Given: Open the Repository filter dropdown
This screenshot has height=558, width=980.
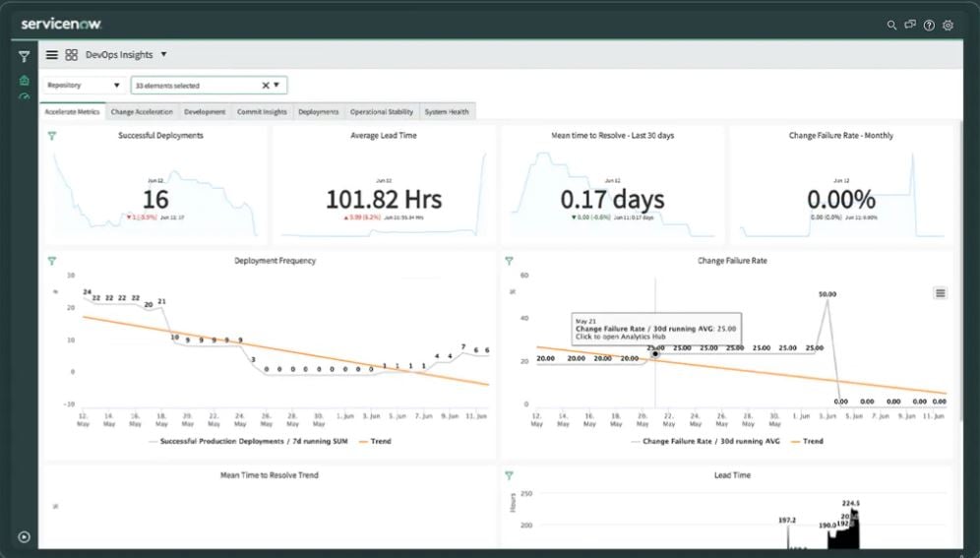Looking at the screenshot, I should pyautogui.click(x=84, y=86).
